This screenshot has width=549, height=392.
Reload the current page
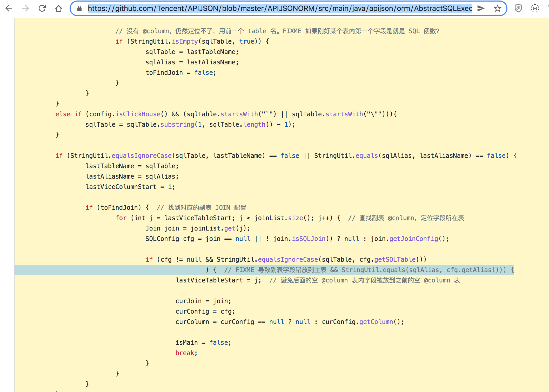click(42, 8)
